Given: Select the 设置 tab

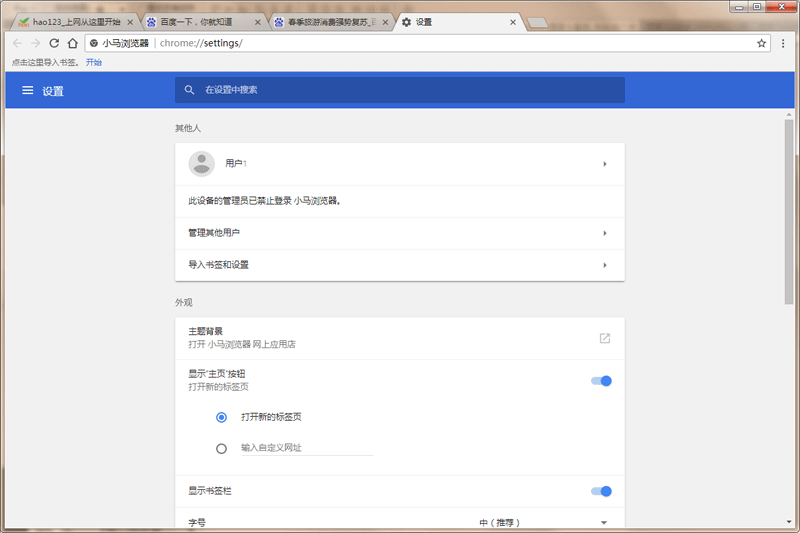Looking at the screenshot, I should coord(459,22).
